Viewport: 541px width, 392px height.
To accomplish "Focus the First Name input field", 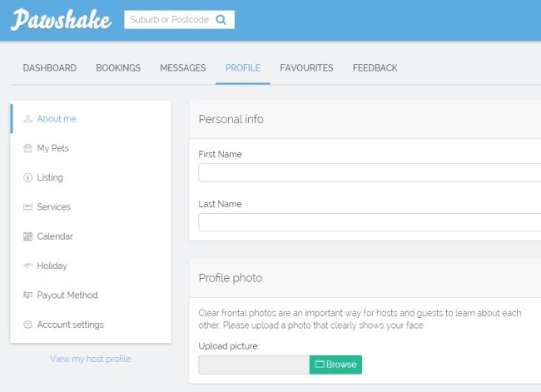I will point(370,172).
